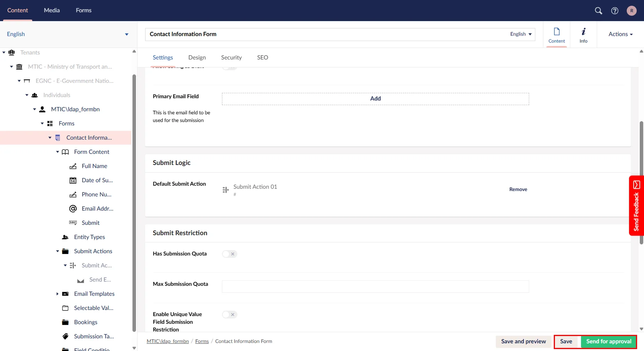Select the Email Address field icon
The image size is (644, 351).
pyautogui.click(x=73, y=209)
